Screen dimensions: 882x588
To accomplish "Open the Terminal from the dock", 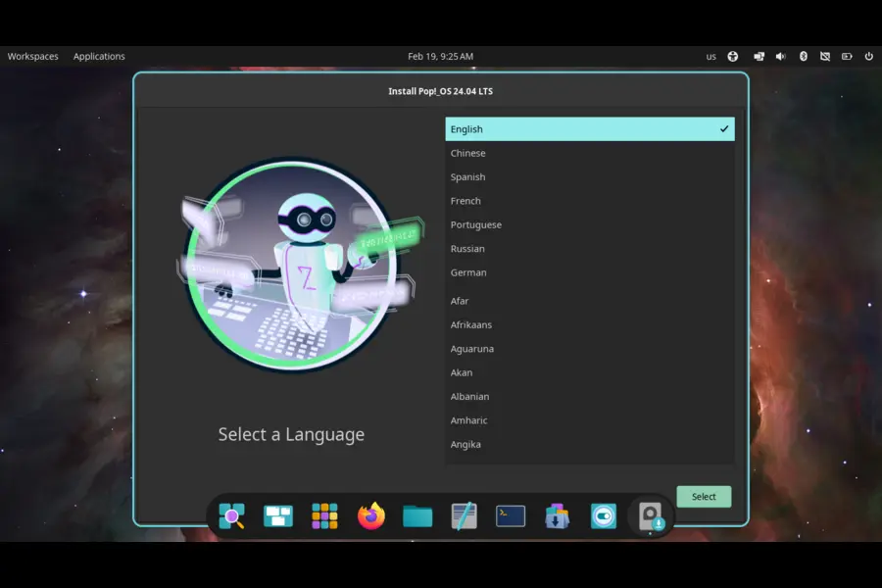I will tap(510, 515).
